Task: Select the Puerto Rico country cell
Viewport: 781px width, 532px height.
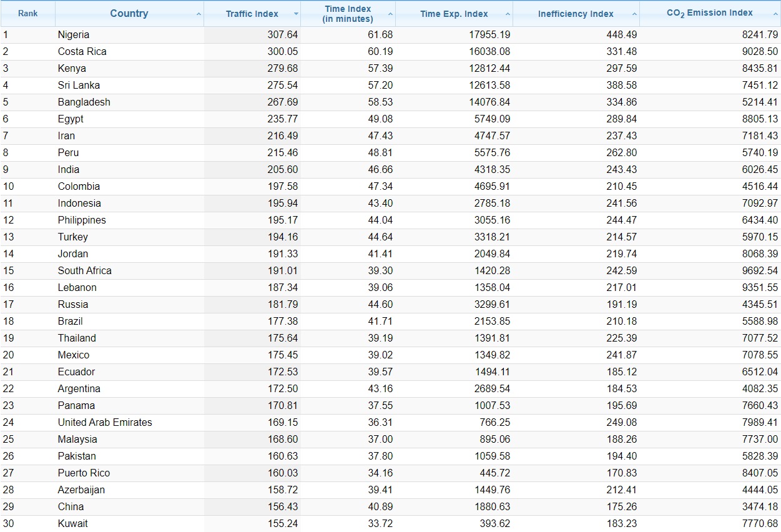Action: point(129,473)
